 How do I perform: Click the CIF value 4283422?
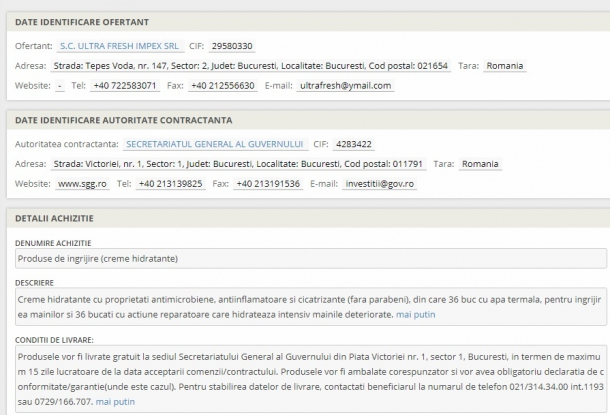pos(354,144)
